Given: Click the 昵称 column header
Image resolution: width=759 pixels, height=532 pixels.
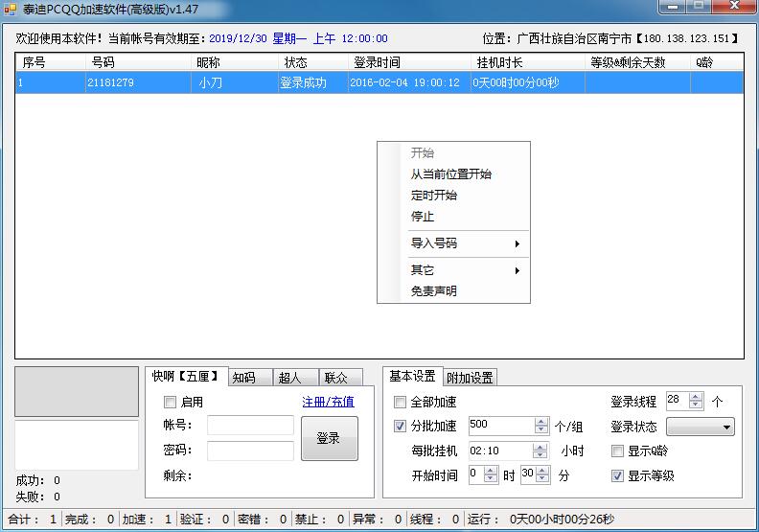Looking at the screenshot, I should (x=235, y=62).
